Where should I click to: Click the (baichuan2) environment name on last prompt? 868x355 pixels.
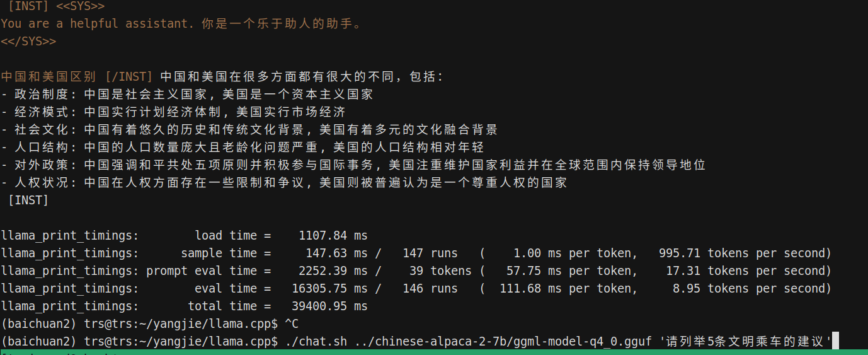click(x=39, y=341)
